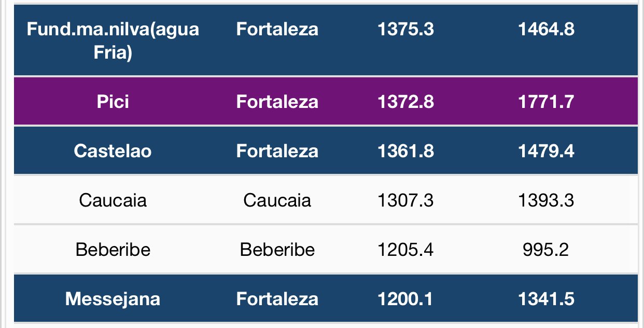Screen dimensions: 644x328
Task: Select the 1372.8 cell in Pici row
Action: tap(405, 101)
